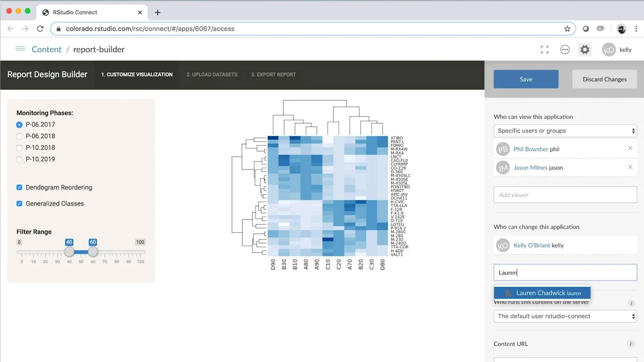Open Jason Milnes' profile link
Image resolution: width=644 pixels, height=362 pixels.
click(530, 168)
